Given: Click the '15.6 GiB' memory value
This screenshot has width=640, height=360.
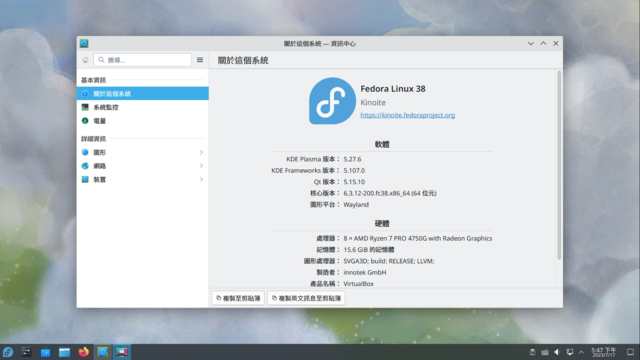Looking at the screenshot, I should pos(356,250).
